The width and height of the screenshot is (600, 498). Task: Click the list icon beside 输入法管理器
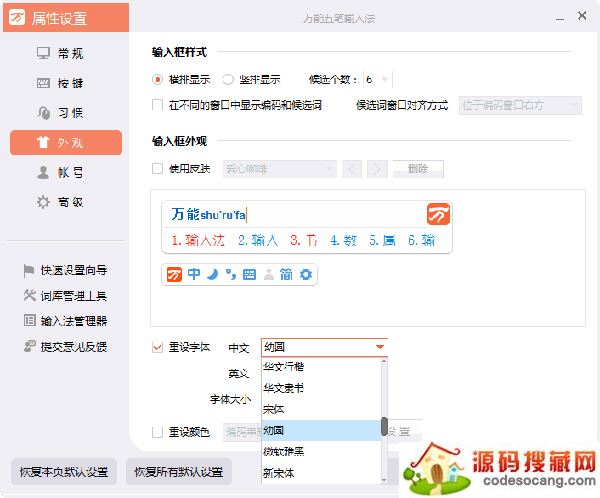click(29, 320)
